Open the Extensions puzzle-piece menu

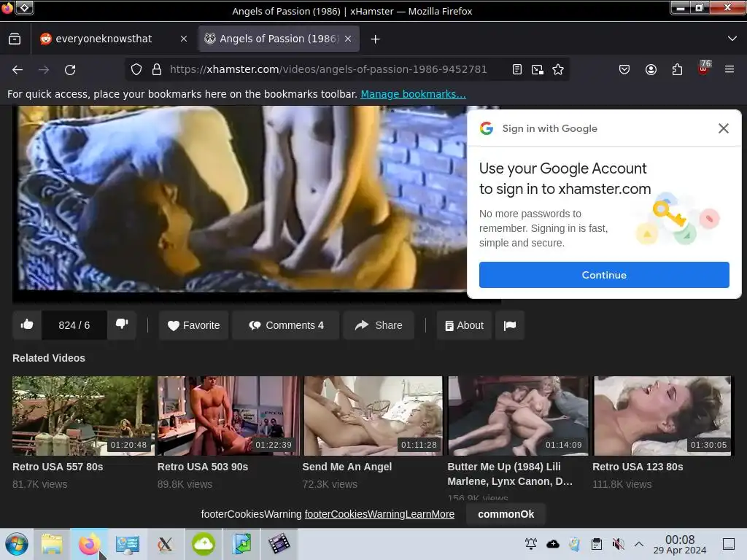click(677, 69)
